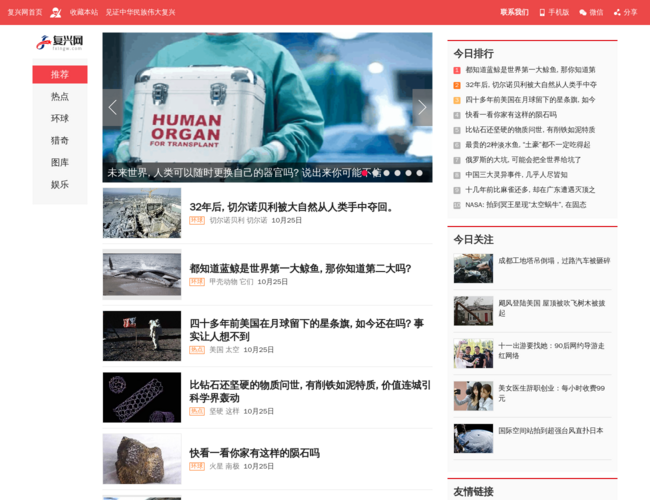Click the 切尔诺贝利 keyword tag
This screenshot has height=500, width=650.
pyautogui.click(x=226, y=220)
